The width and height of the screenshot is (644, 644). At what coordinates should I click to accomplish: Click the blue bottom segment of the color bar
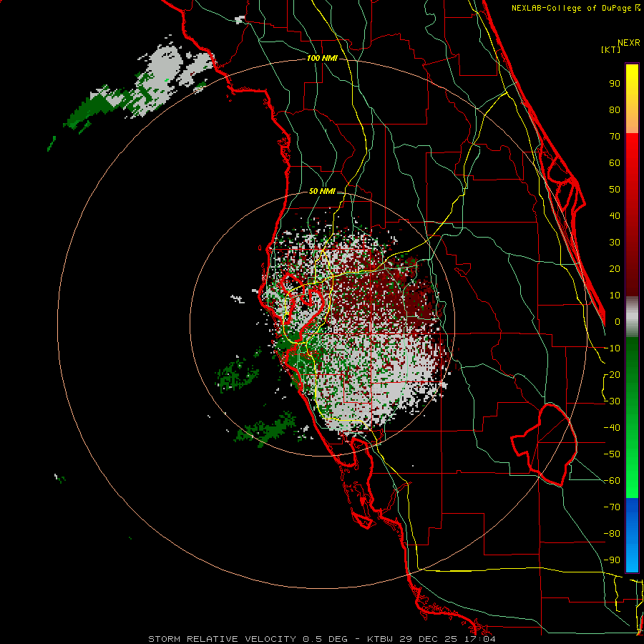coord(632,535)
